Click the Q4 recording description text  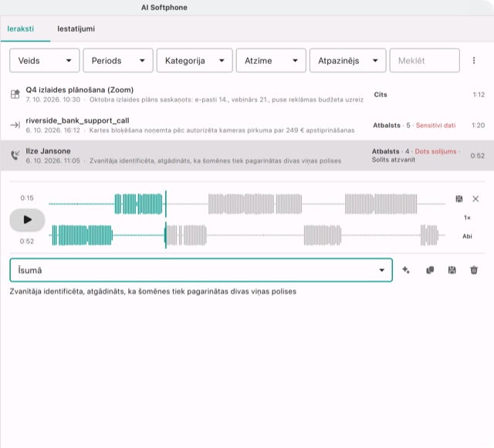point(226,99)
